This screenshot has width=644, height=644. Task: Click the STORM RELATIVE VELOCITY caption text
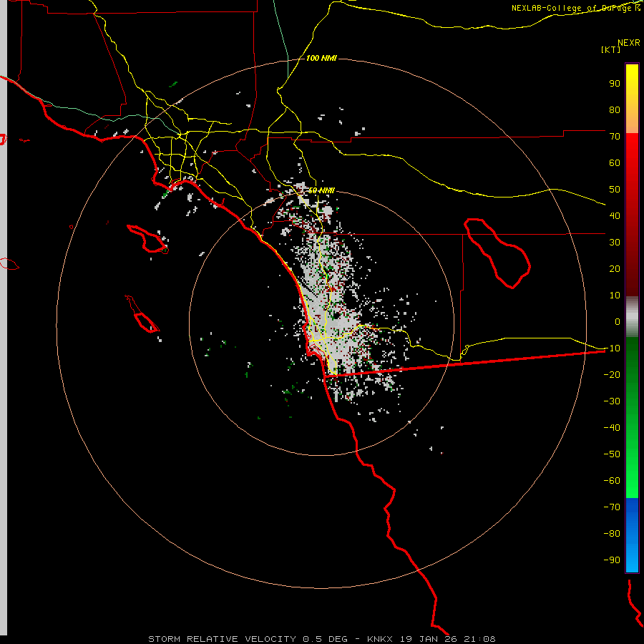click(x=222, y=639)
